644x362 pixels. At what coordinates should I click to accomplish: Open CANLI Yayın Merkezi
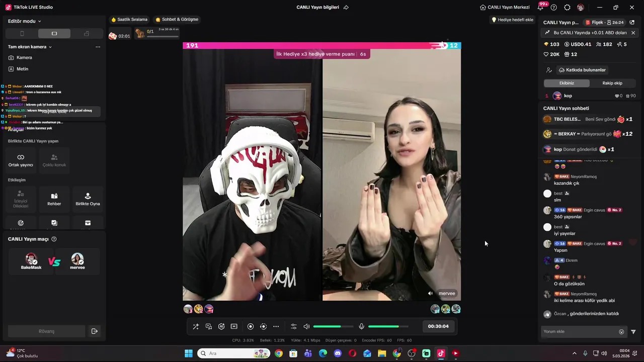click(505, 8)
